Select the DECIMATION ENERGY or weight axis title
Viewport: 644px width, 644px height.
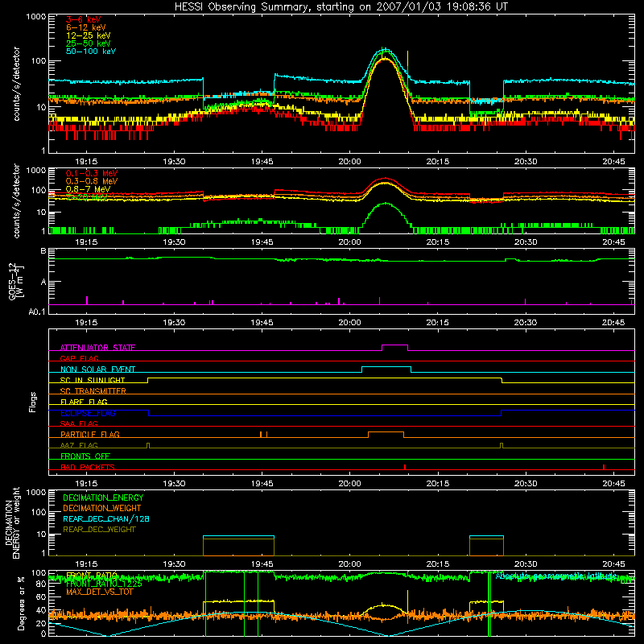tap(12, 522)
